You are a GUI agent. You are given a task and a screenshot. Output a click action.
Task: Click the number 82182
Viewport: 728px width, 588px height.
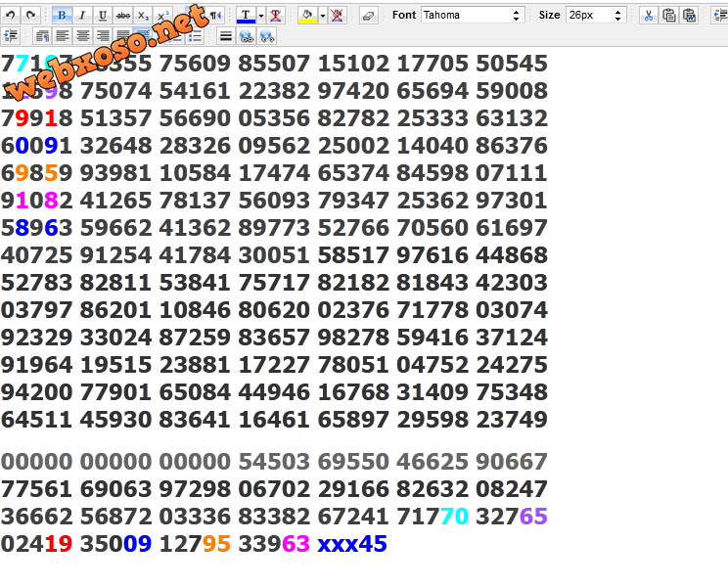coord(353,283)
